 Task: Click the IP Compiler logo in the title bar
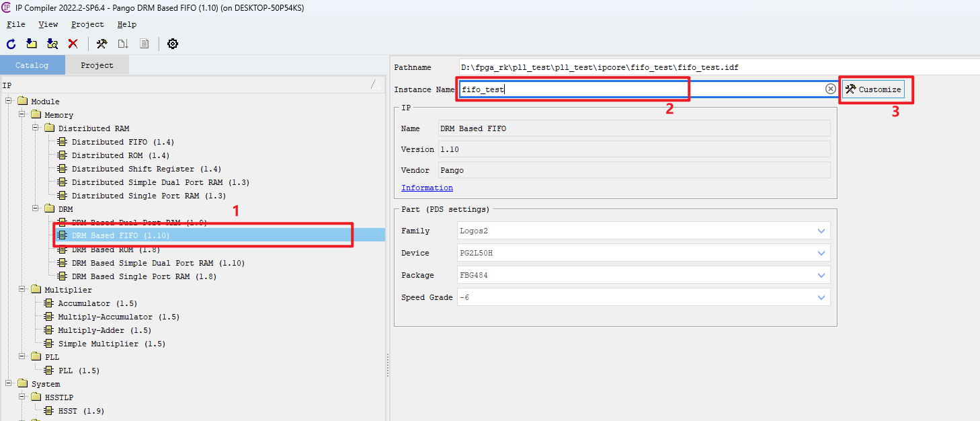pyautogui.click(x=7, y=8)
